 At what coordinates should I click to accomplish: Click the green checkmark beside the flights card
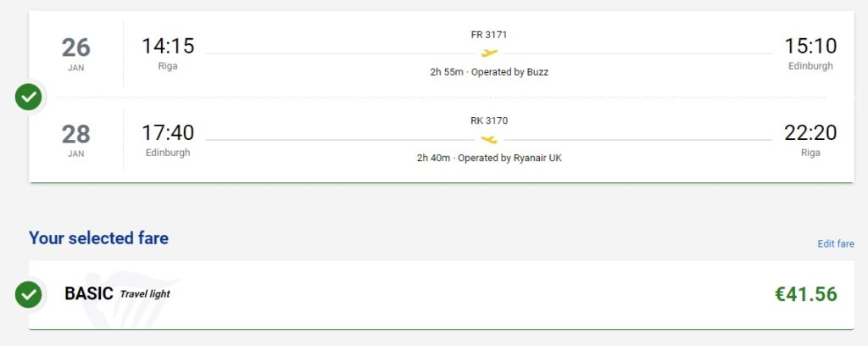tap(28, 97)
